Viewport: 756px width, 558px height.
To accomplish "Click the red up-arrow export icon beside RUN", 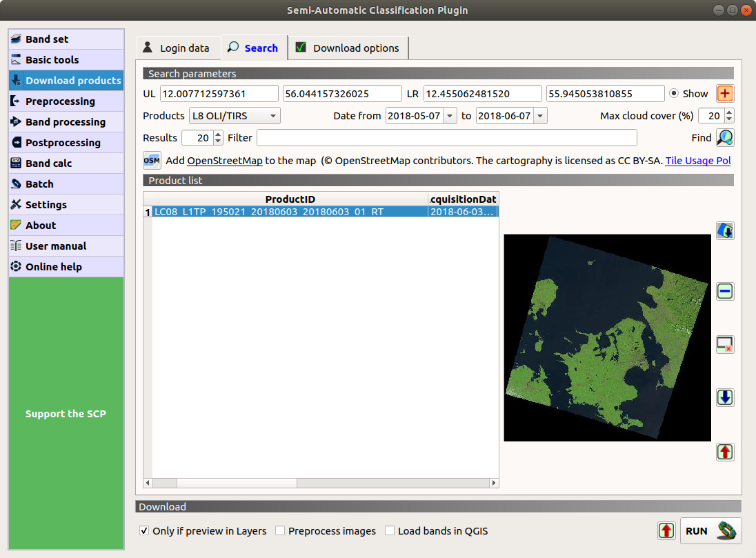I will [x=666, y=531].
